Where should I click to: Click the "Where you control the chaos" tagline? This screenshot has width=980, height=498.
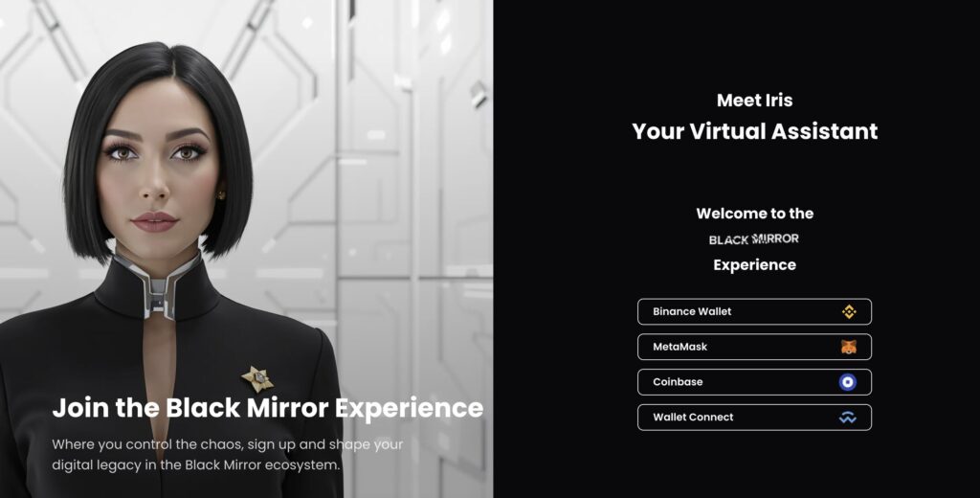click(x=228, y=455)
